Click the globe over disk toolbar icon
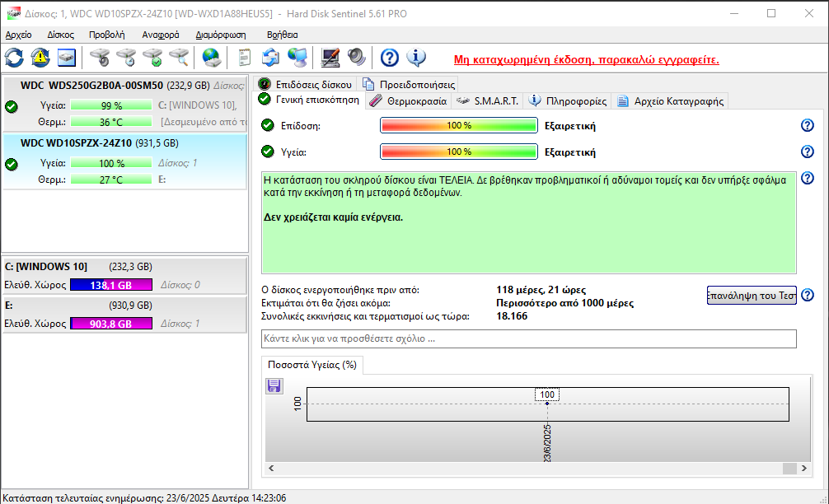This screenshot has height=504, width=829. (212, 57)
